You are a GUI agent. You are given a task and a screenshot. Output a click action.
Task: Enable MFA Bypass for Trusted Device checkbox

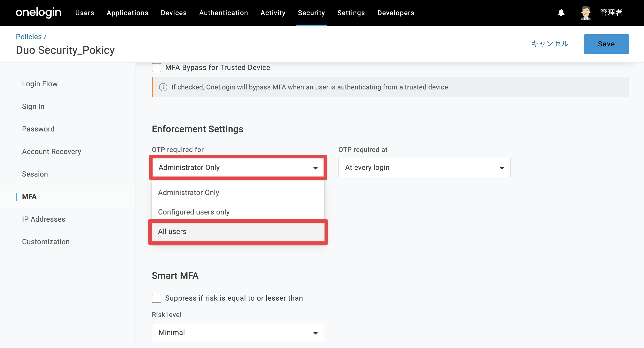point(157,68)
